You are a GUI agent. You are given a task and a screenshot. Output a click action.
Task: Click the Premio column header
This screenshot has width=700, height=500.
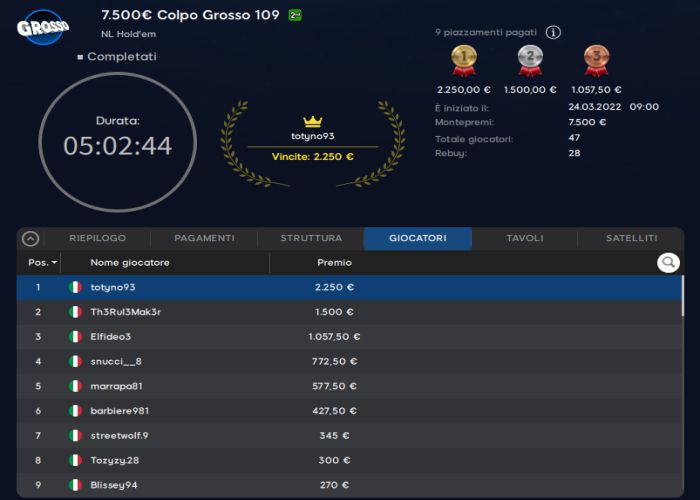334,263
